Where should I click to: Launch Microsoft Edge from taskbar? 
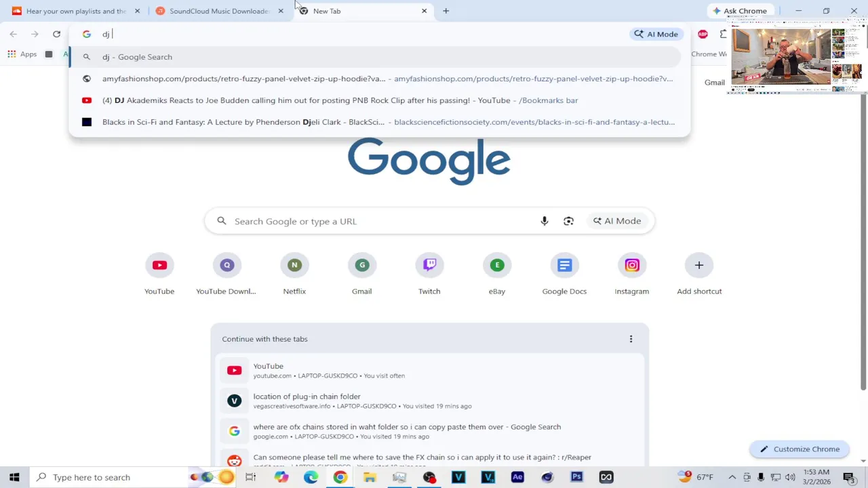click(311, 477)
